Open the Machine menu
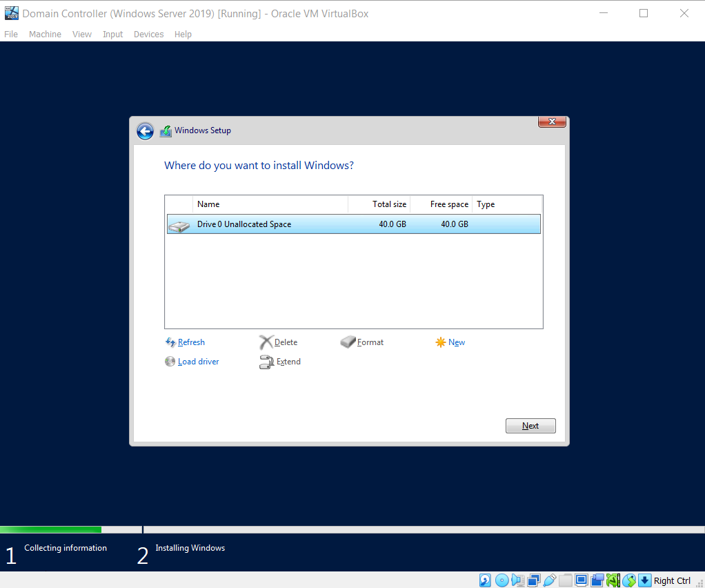The height and width of the screenshot is (588, 705). click(x=45, y=34)
